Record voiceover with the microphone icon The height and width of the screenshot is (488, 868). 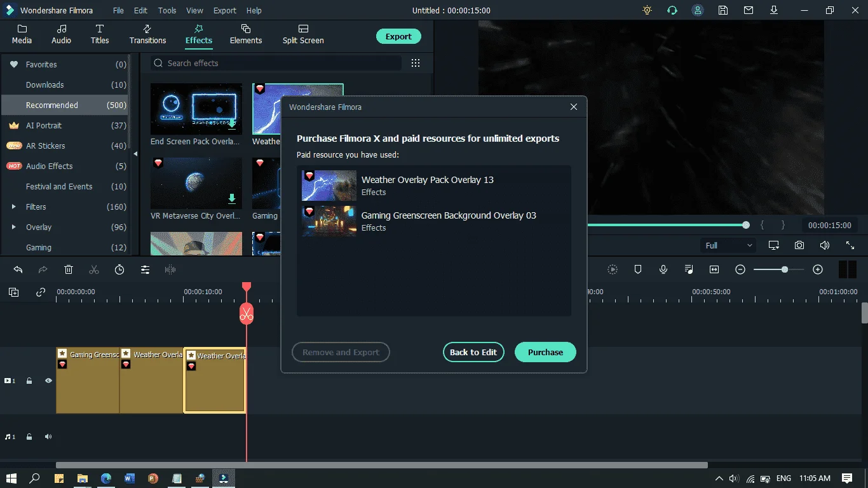pyautogui.click(x=663, y=269)
